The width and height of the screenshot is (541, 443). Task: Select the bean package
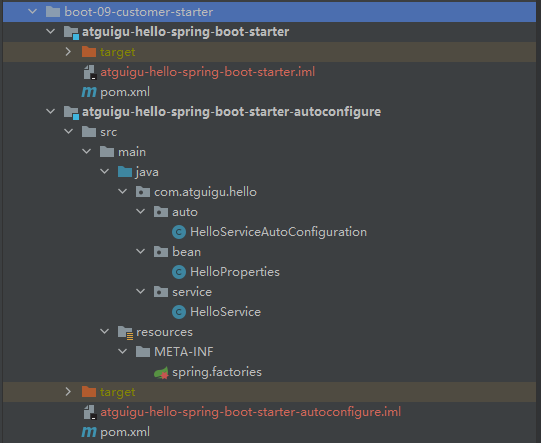[x=186, y=252]
